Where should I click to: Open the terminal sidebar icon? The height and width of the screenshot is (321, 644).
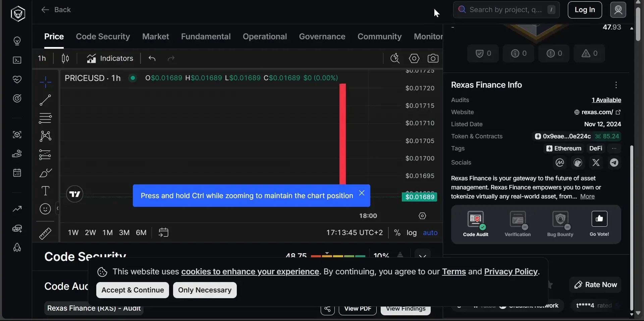click(x=17, y=60)
